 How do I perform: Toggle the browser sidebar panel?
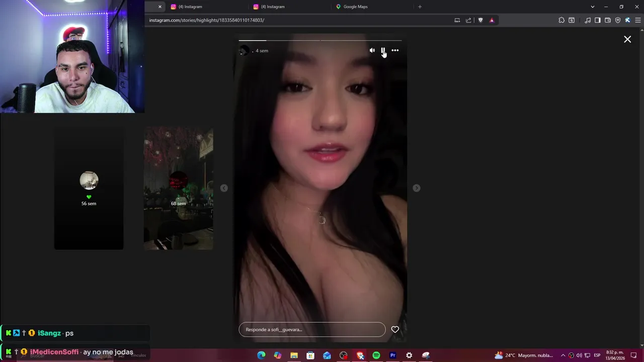598,20
